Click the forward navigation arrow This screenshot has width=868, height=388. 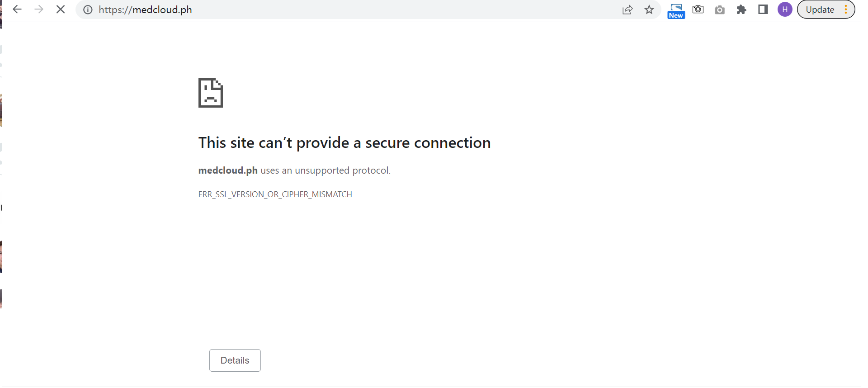pos(39,9)
